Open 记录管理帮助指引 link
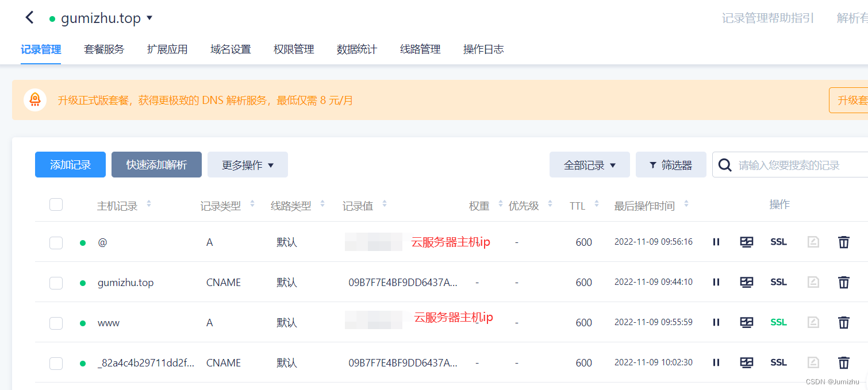Viewport: 868px width, 390px height. click(x=768, y=18)
